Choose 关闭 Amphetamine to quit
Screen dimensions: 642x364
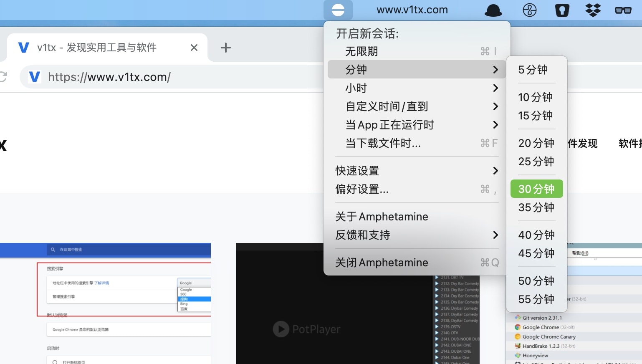coord(417,263)
